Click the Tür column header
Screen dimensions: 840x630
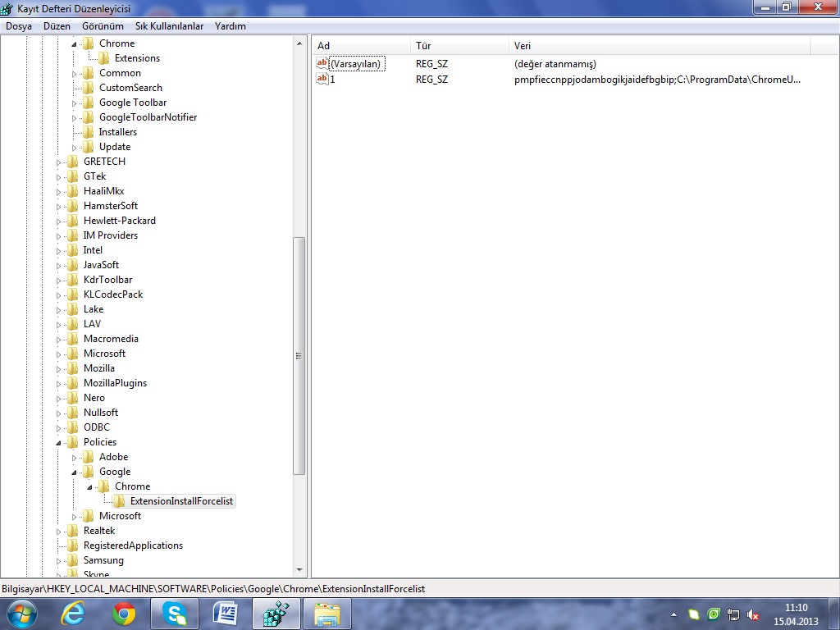pos(459,46)
